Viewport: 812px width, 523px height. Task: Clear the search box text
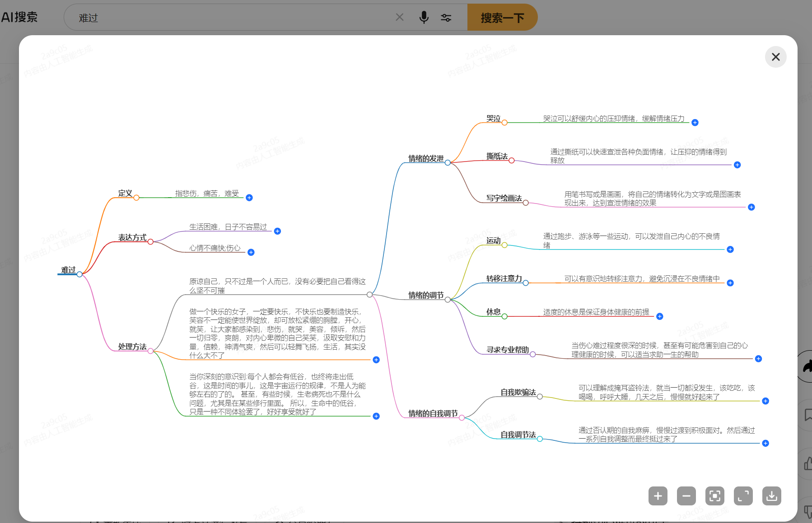pos(400,17)
